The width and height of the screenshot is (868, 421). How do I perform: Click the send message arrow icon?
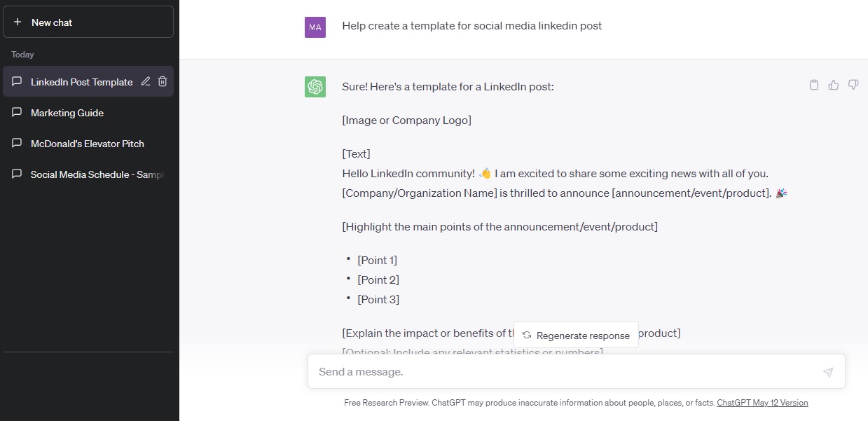pyautogui.click(x=828, y=372)
